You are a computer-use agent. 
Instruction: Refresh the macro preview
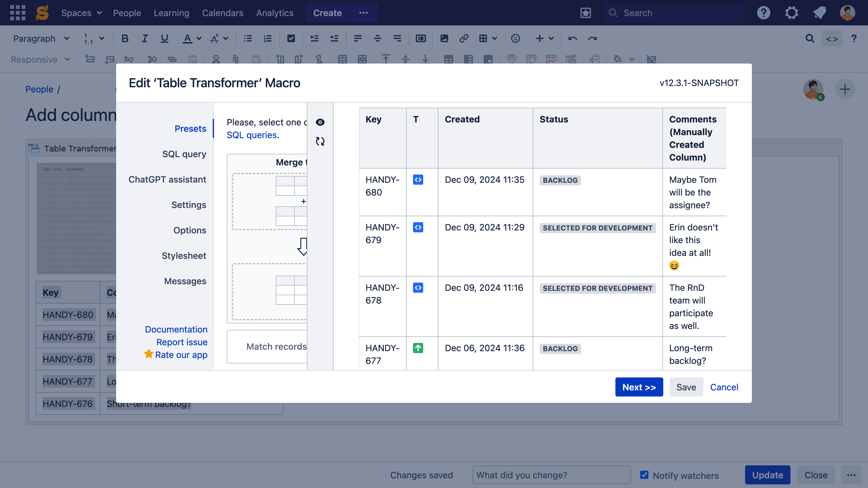[320, 141]
